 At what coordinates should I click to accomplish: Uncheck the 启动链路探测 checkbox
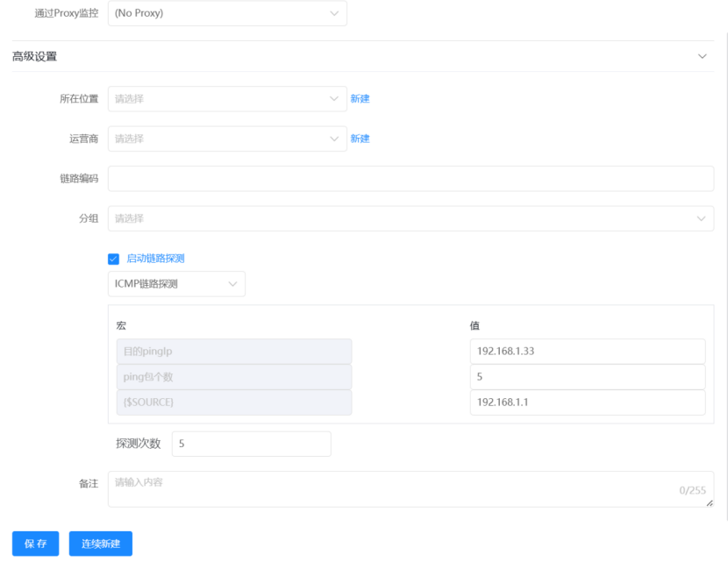[x=113, y=259]
